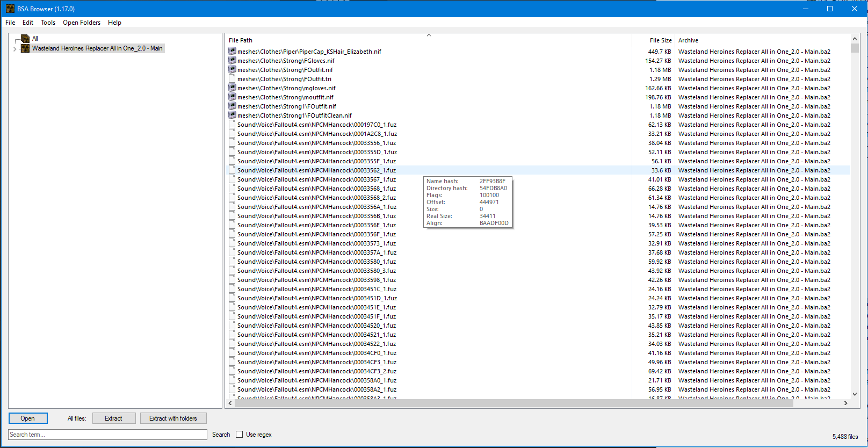868x448 pixels.
Task: Click the icon next to mgloves.nif
Action: tap(232, 88)
